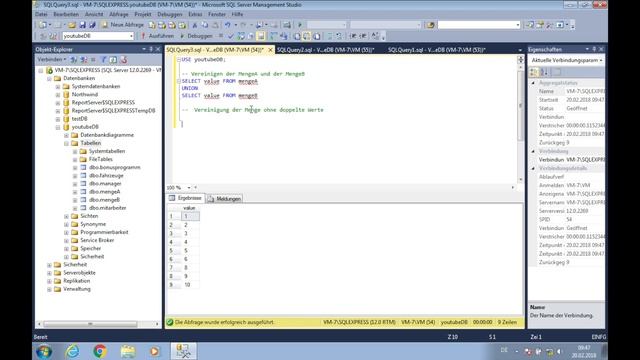640x360 pixels.
Task: Click the copy icon in toolbar
Action: click(204, 25)
